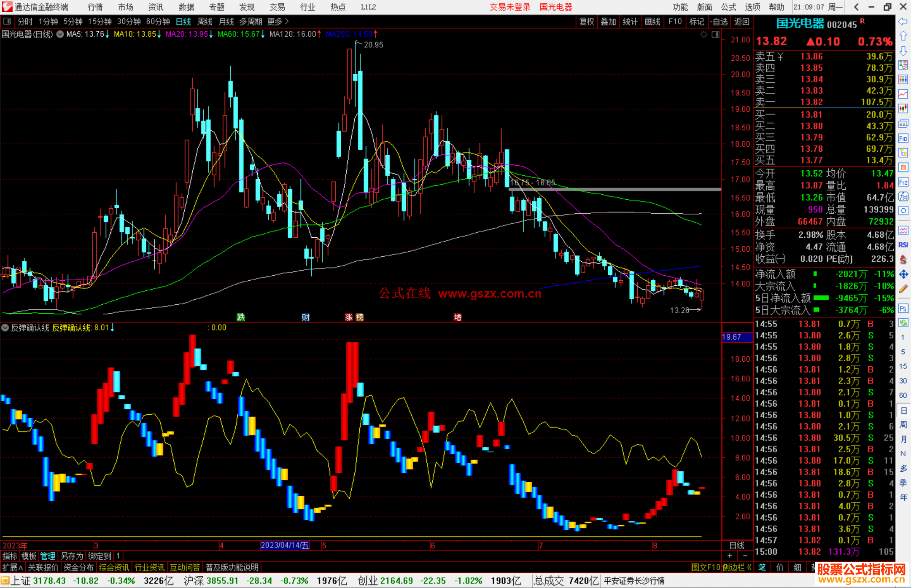This screenshot has height=588, width=911.
Task: Click the 模板 template button
Action: (29, 556)
